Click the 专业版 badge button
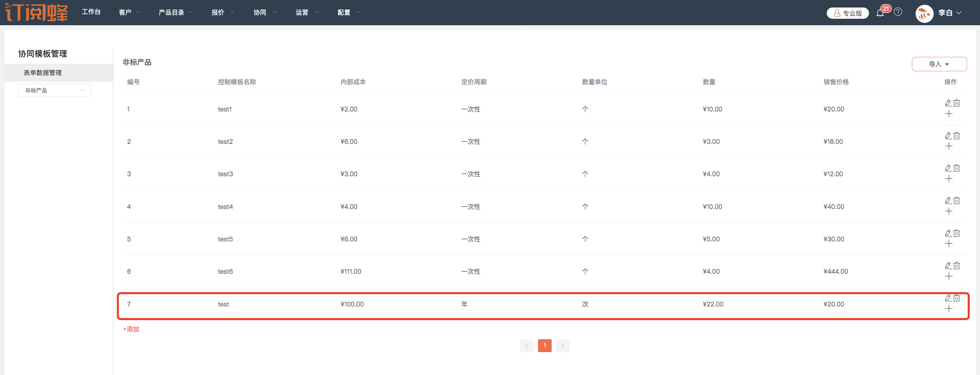Viewport: 980px width, 375px height. coord(847,13)
